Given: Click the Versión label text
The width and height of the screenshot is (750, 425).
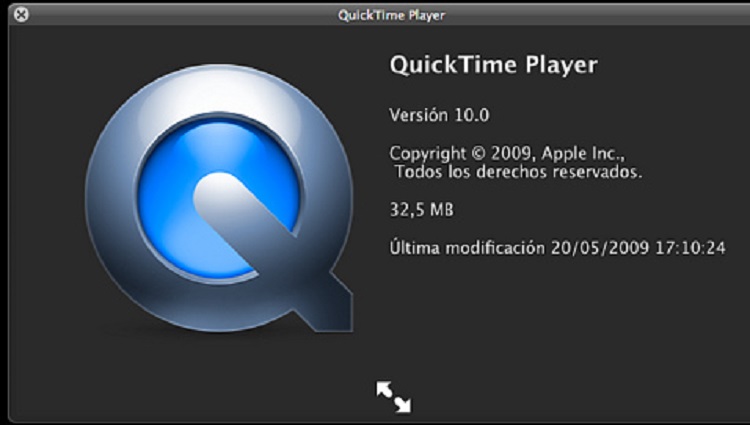Looking at the screenshot, I should tap(419, 115).
